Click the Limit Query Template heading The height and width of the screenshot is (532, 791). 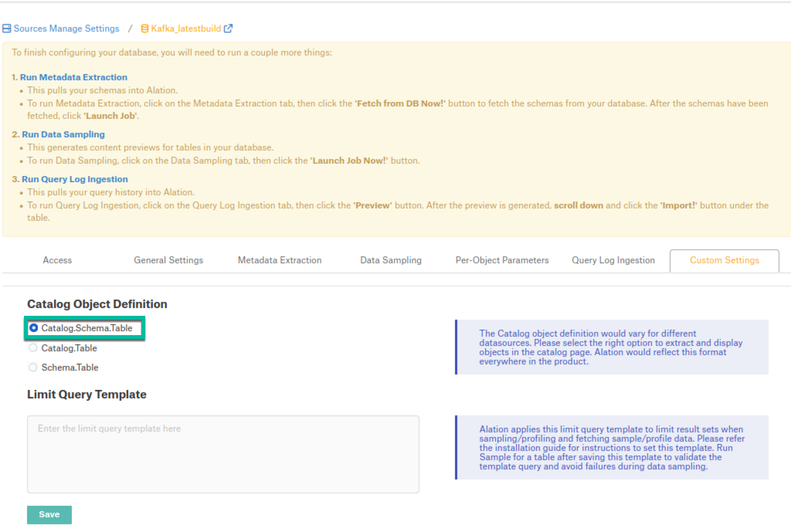coord(87,395)
